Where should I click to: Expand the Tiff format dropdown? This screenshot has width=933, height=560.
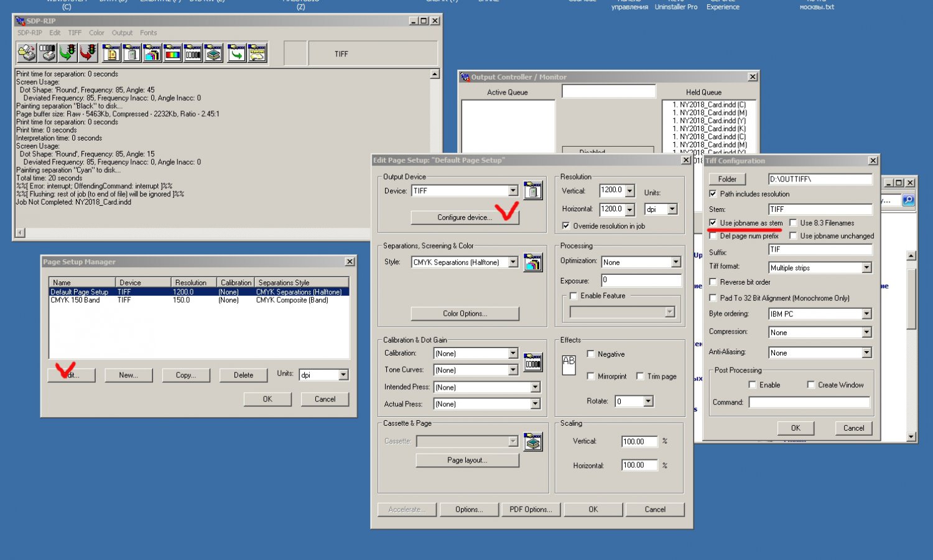[x=866, y=268]
